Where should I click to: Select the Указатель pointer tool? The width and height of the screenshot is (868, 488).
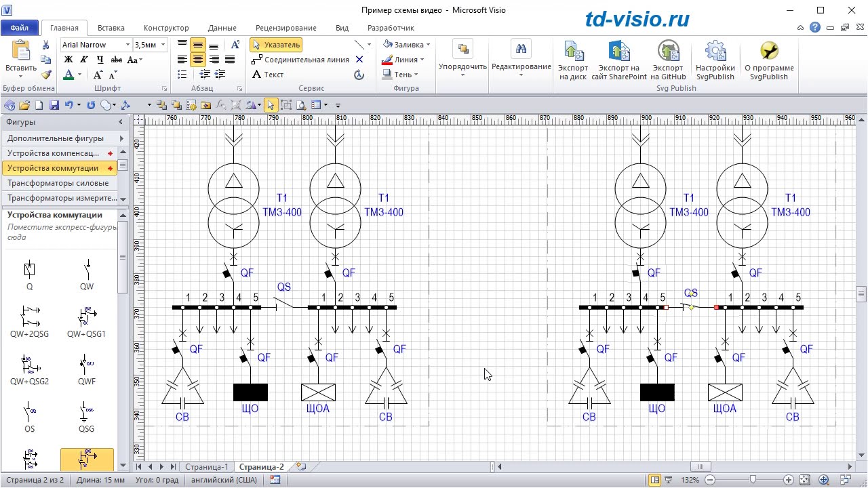(276, 45)
